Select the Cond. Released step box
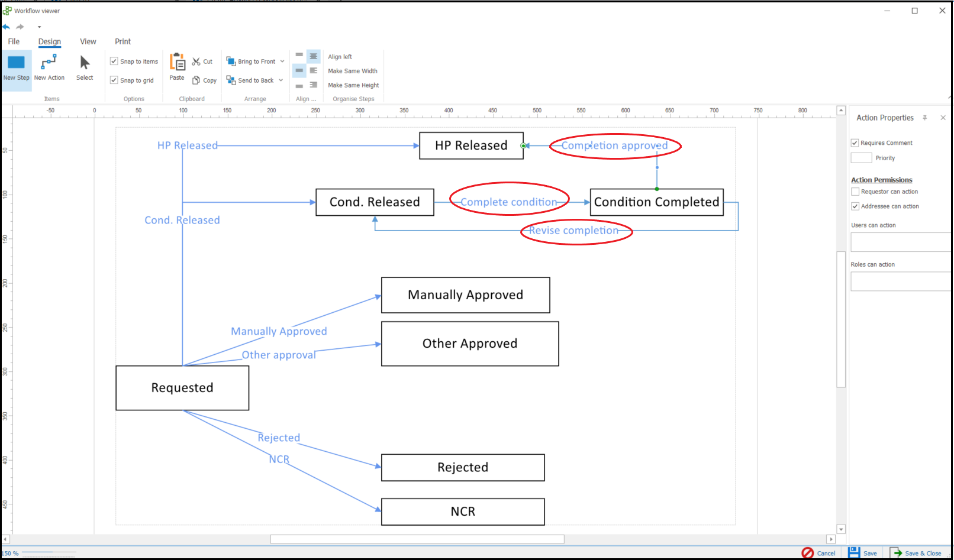954x560 pixels. (x=375, y=202)
